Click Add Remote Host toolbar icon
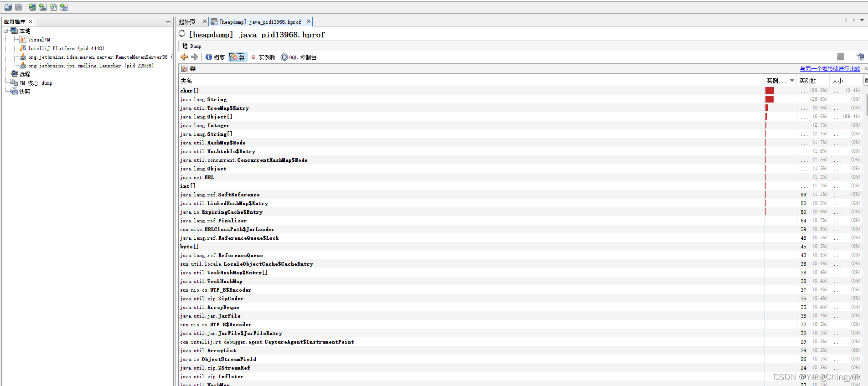868x386 pixels. click(x=32, y=7)
